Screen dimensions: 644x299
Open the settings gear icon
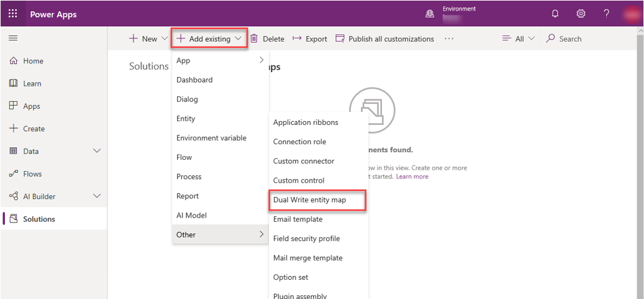coord(581,14)
